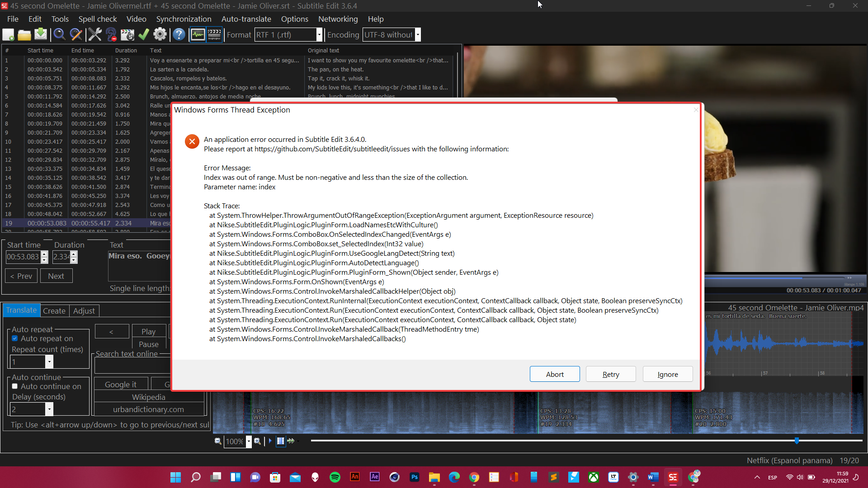This screenshot has height=488, width=868.
Task: Run spell check via green checkmark icon
Action: click(x=143, y=34)
